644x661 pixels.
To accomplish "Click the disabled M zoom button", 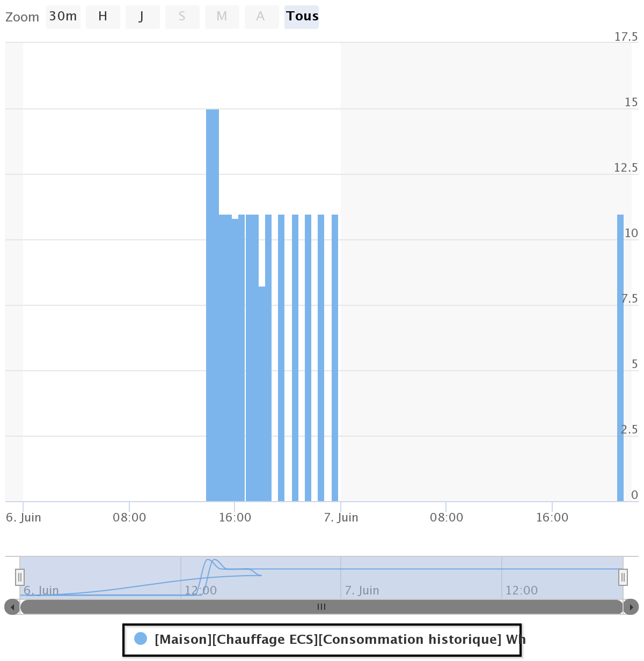I will point(222,17).
